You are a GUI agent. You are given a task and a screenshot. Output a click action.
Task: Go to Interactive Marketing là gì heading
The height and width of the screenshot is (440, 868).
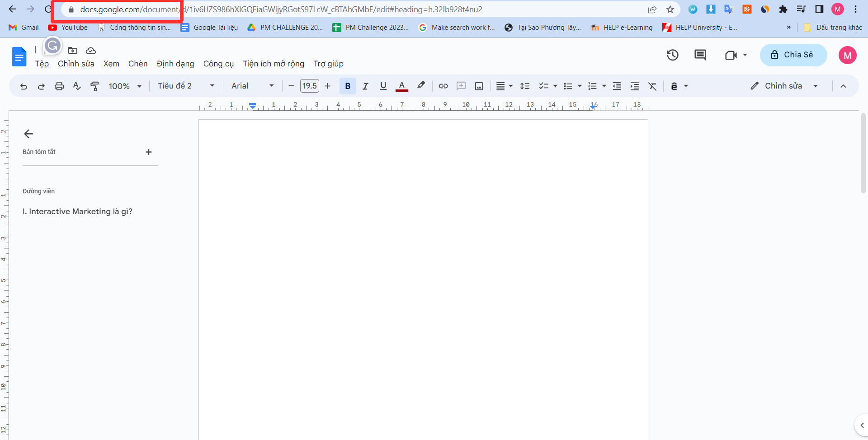77,211
